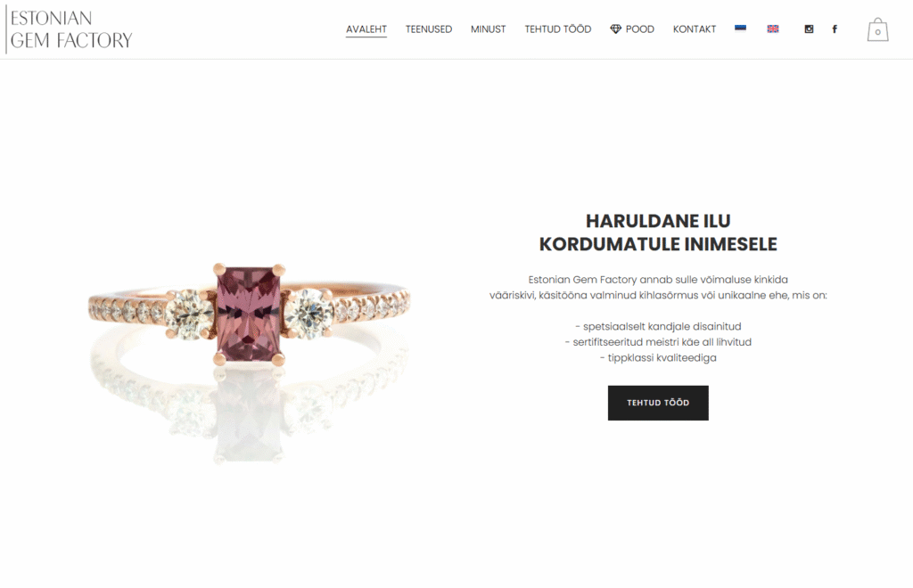Go to the KONTAKT page

(x=694, y=29)
